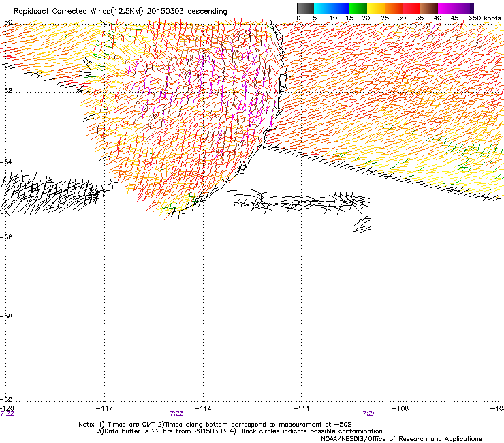Click legend tick label '10'
504x443 pixels.
point(333,18)
